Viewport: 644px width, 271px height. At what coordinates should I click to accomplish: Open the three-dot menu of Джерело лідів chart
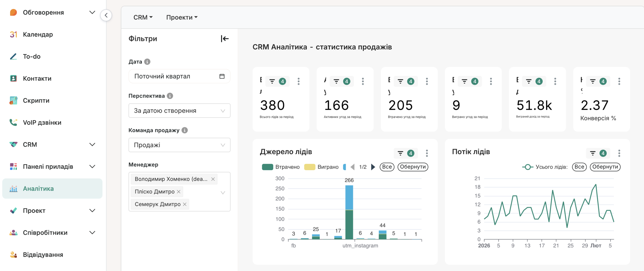(x=427, y=153)
